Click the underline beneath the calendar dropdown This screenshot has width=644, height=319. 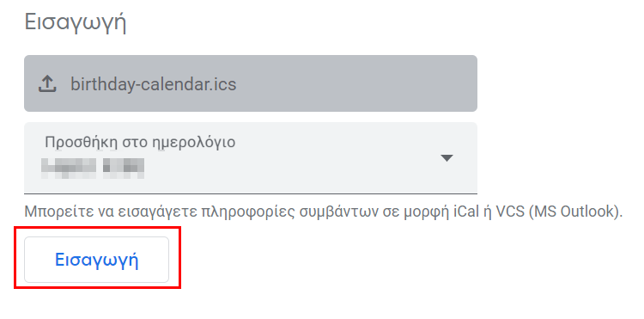(x=251, y=193)
